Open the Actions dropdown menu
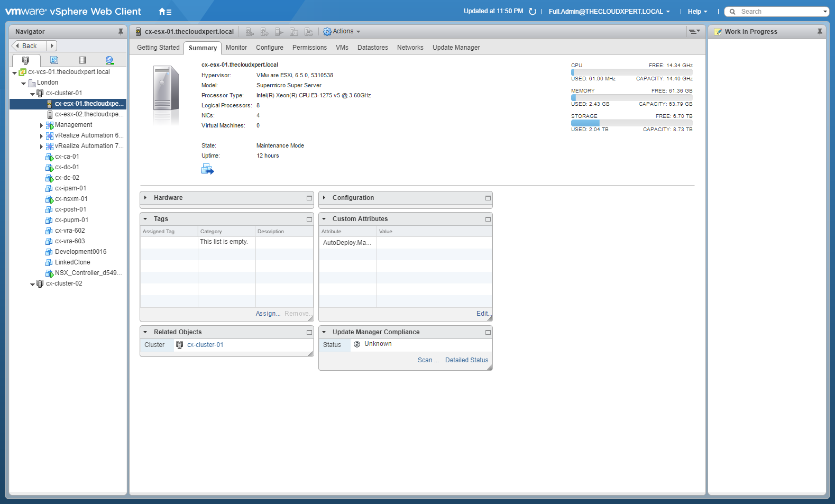The height and width of the screenshot is (504, 835). pos(342,32)
